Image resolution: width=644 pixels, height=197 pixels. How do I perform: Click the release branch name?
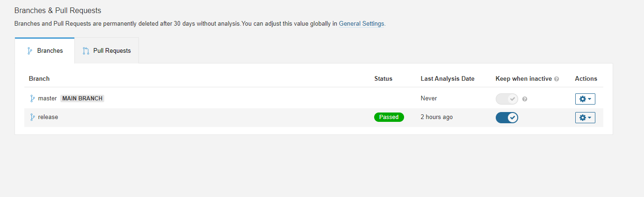(48, 117)
